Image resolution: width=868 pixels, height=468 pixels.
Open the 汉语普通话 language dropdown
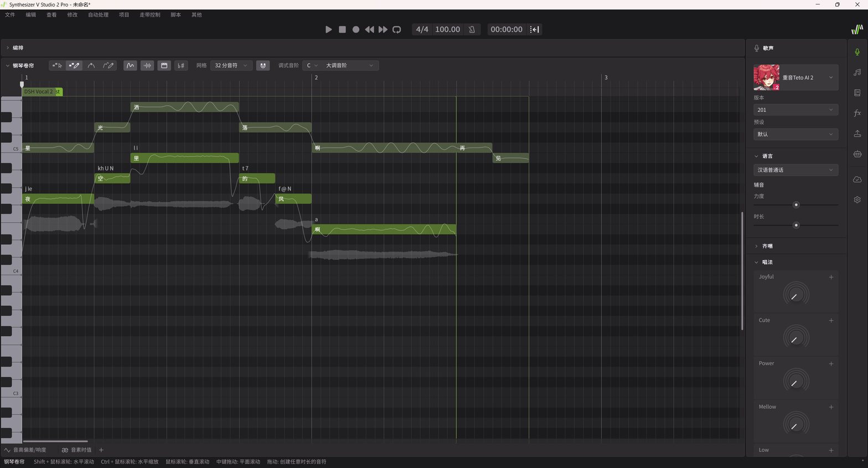[796, 170]
